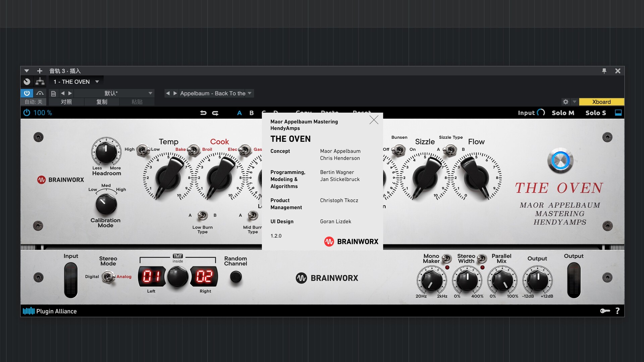Click the 自动: 关 automation button
The height and width of the screenshot is (362, 644).
[34, 102]
